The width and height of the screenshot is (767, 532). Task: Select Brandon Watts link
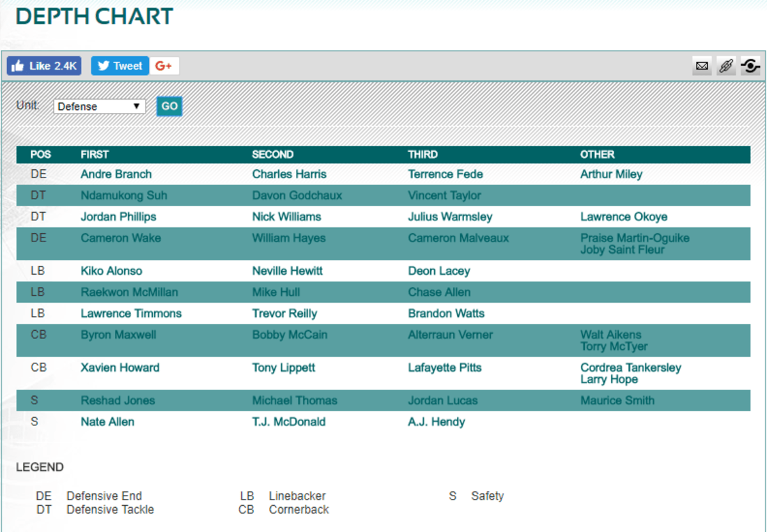pyautogui.click(x=446, y=313)
